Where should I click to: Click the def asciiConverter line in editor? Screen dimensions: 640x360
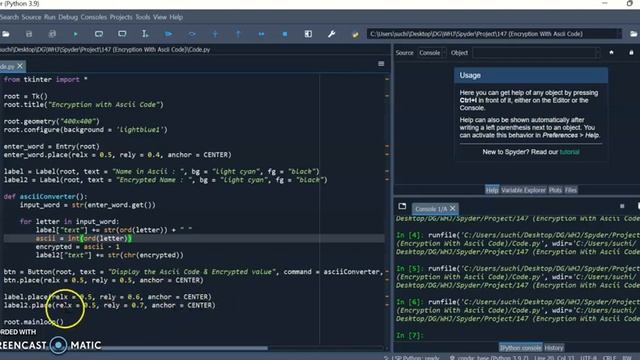(45, 196)
